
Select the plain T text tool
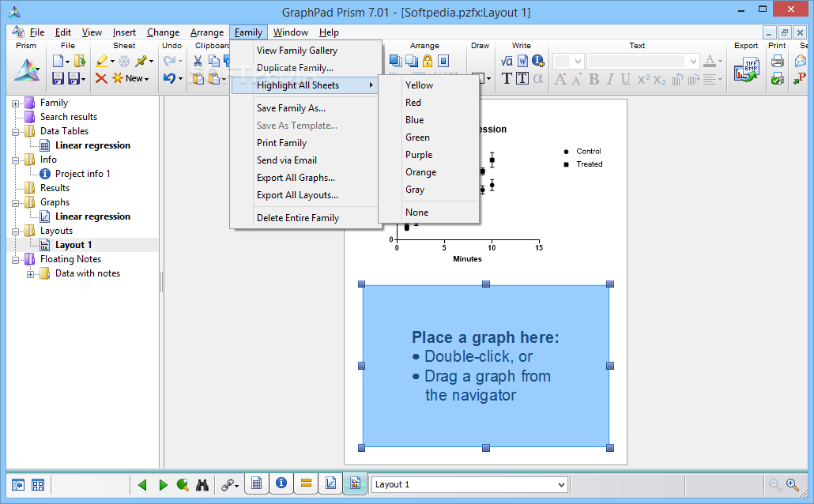coord(507,78)
